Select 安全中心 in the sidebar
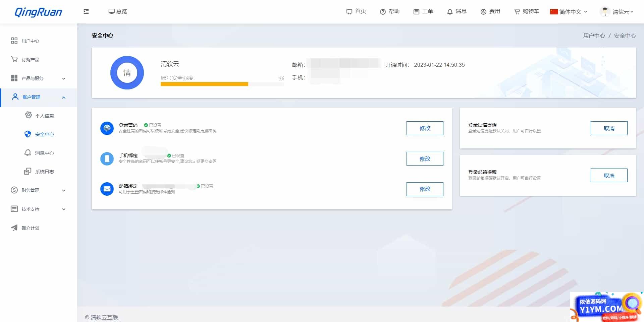644x322 pixels. [x=45, y=134]
